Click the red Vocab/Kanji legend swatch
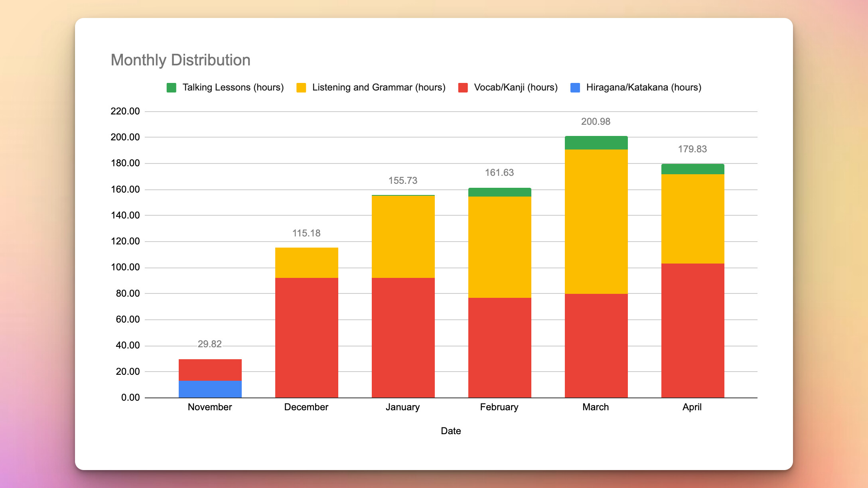This screenshot has width=868, height=488. 463,88
